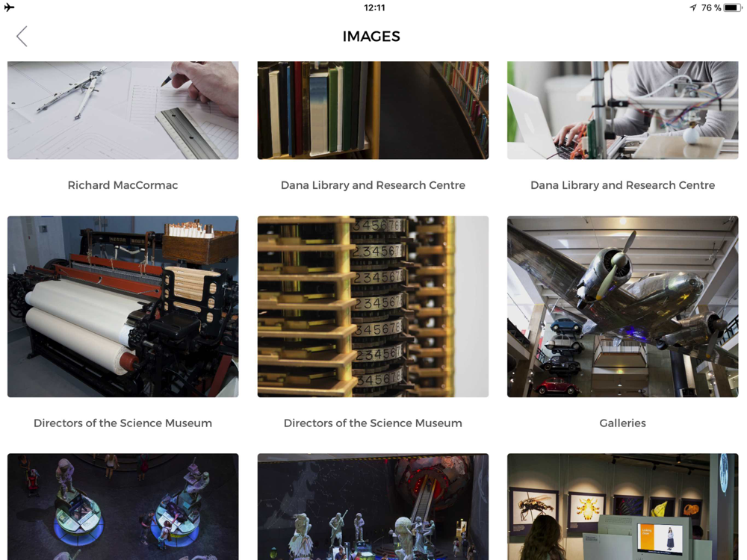Tap the IMAGES page title
This screenshot has width=747, height=560.
371,36
